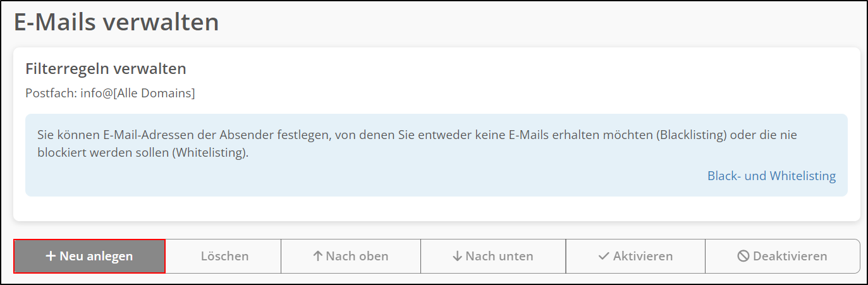Click the plus icon on Neu anlegen
868x285 pixels.
51,257
